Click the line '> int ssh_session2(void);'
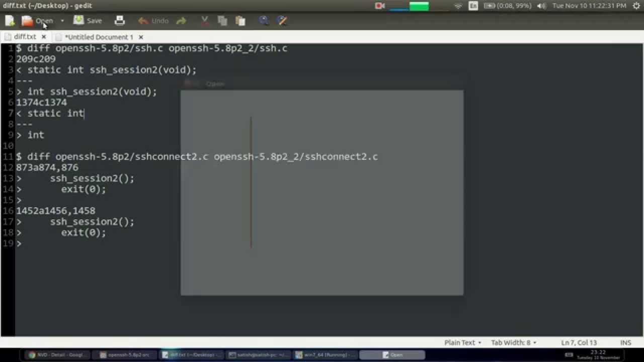644x362 pixels. (87, 92)
